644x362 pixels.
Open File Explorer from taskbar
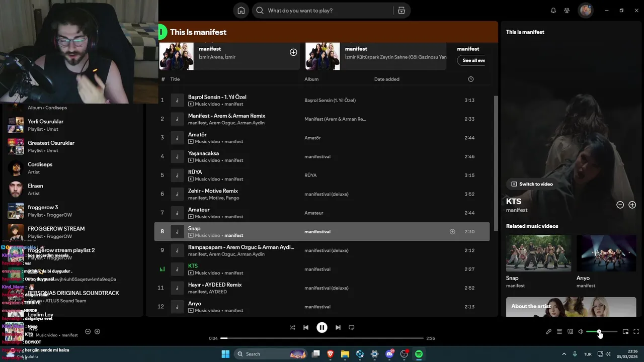tap(345, 354)
